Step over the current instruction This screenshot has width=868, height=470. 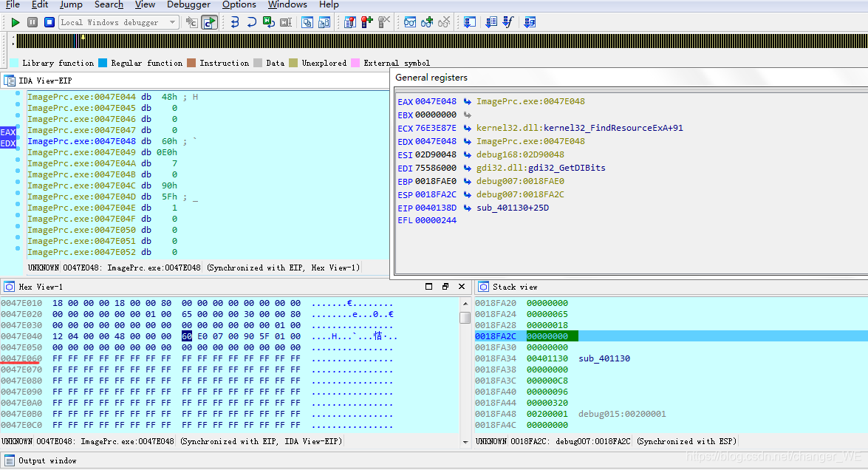(252, 21)
